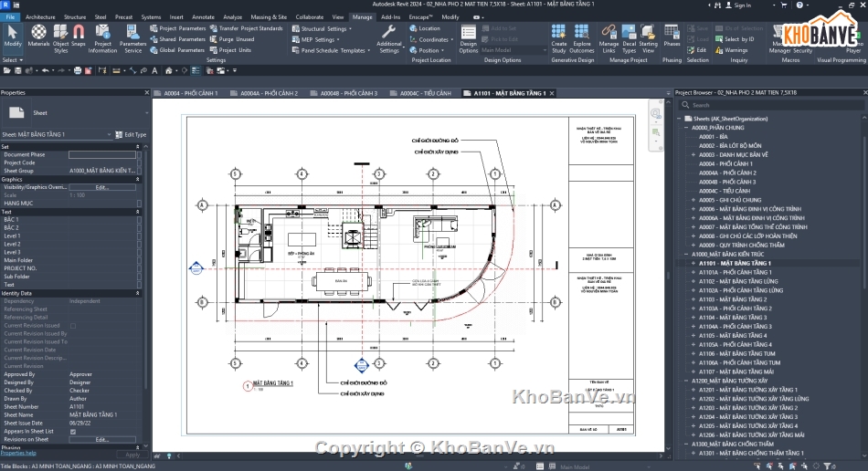The image size is (868, 471).
Task: Print from the Quick Access Toolbar
Action: point(78,71)
